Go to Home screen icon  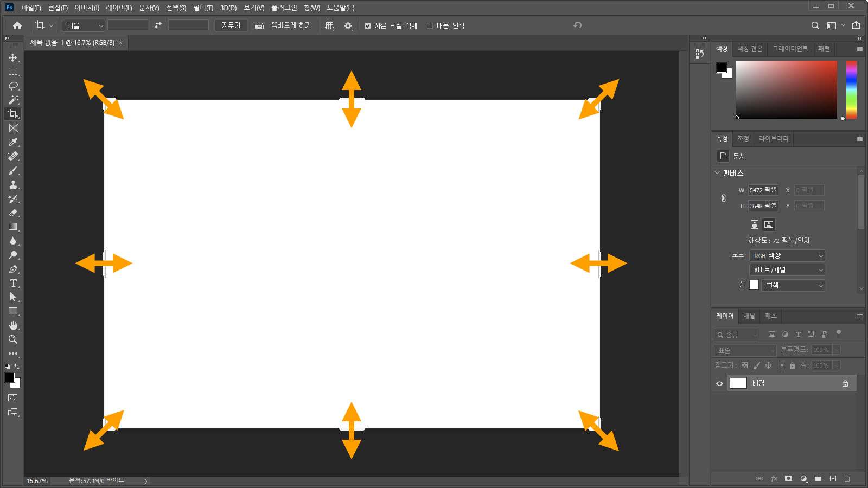click(17, 25)
